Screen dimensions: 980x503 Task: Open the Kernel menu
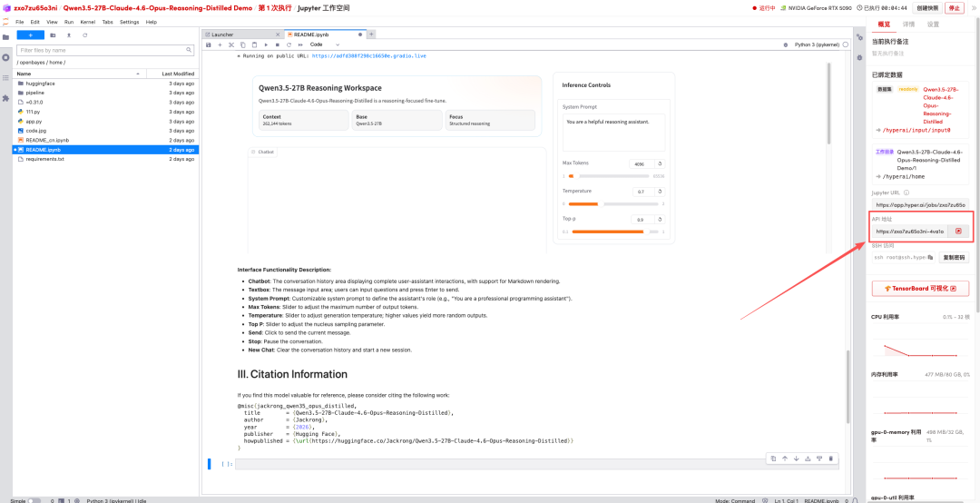click(87, 22)
